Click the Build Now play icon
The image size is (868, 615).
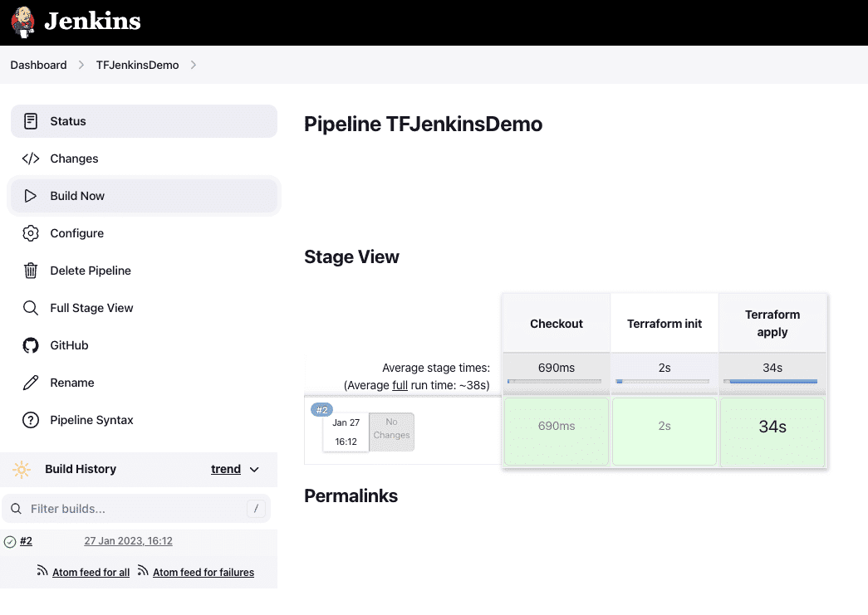tap(31, 196)
